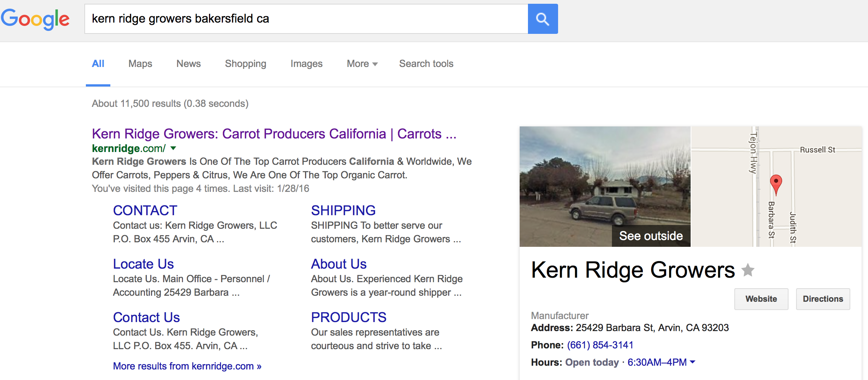Viewport: 868px width, 380px height.
Task: Click the Open today hours text
Action: [592, 362]
